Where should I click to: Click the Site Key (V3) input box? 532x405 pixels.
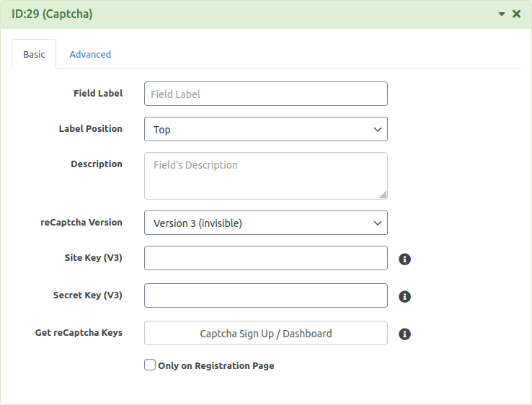coord(266,258)
